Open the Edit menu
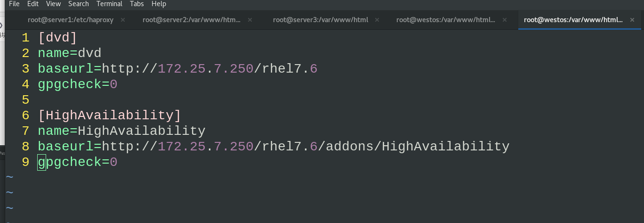The height and width of the screenshot is (223, 644). (x=33, y=4)
